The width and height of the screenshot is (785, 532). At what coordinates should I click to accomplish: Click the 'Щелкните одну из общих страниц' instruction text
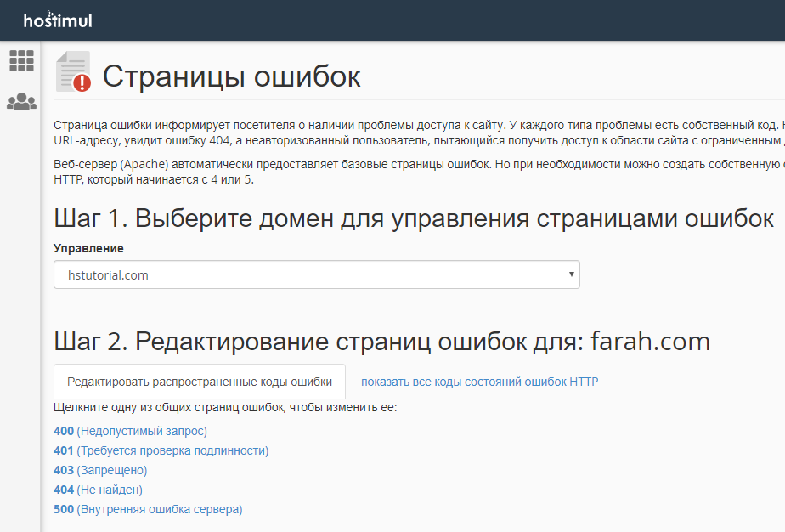225,407
